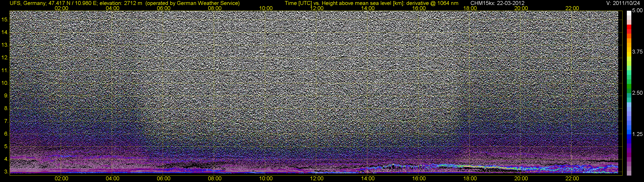Click the green segment of the color scale
The width and height of the screenshot is (644, 182).
(x=629, y=86)
